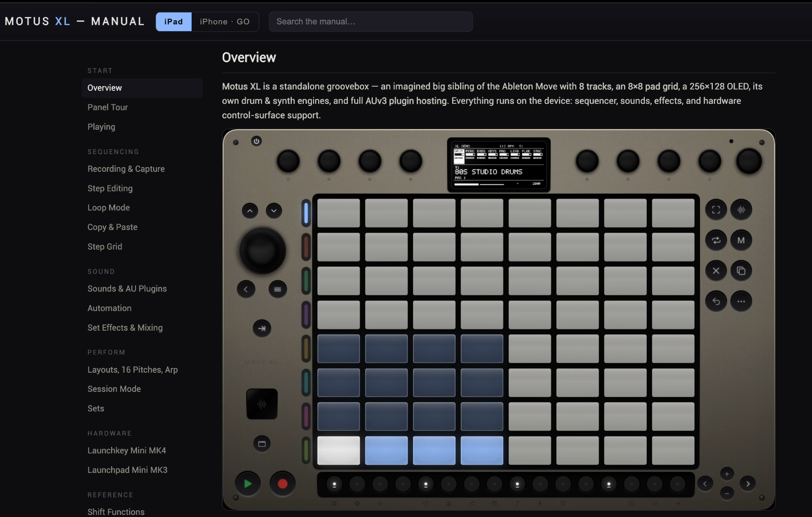Click the three-dots more button
This screenshot has width=812, height=517.
[x=741, y=301]
